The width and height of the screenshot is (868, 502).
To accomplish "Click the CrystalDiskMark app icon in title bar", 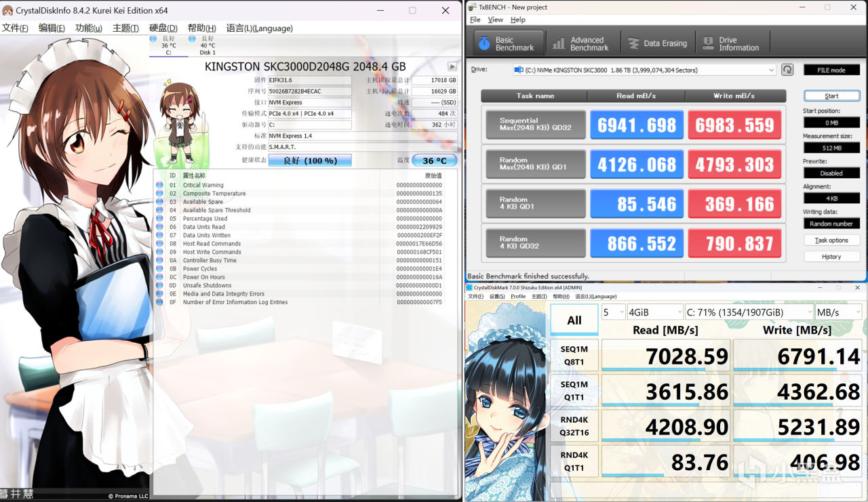I will (469, 287).
